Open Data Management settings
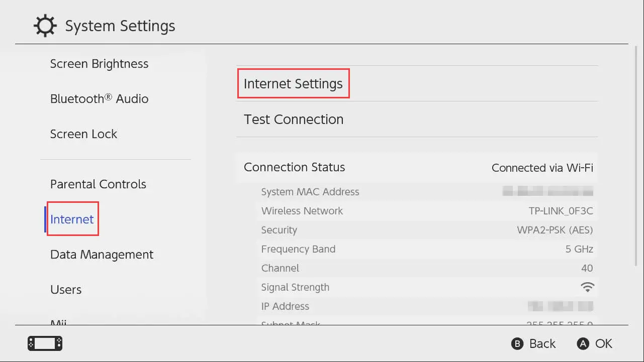The height and width of the screenshot is (362, 644). (x=102, y=255)
